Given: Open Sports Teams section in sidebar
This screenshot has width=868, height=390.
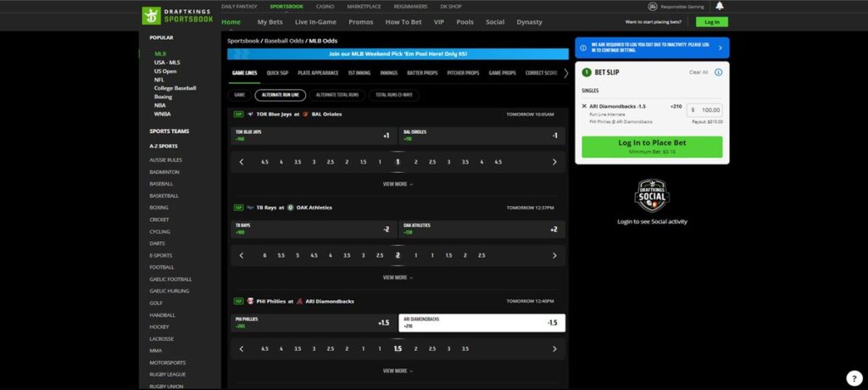Looking at the screenshot, I should pos(169,131).
